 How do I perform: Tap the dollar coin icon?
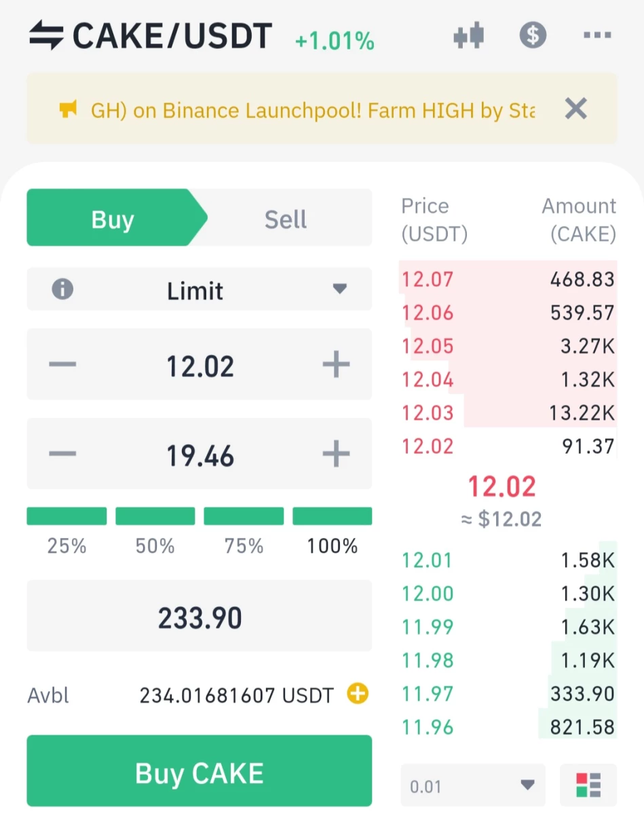[533, 35]
